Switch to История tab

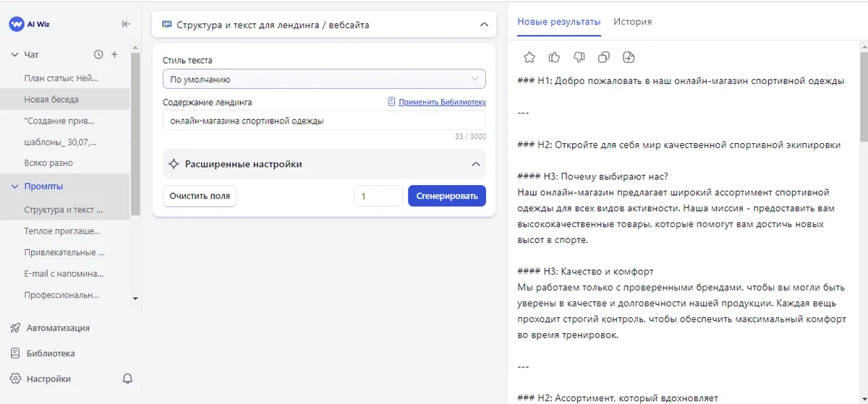tap(632, 22)
